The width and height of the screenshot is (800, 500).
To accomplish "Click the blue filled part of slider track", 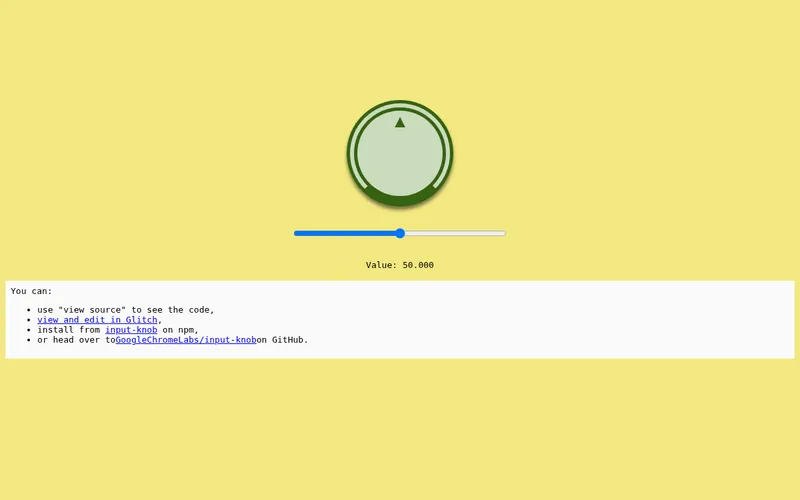I will click(345, 233).
